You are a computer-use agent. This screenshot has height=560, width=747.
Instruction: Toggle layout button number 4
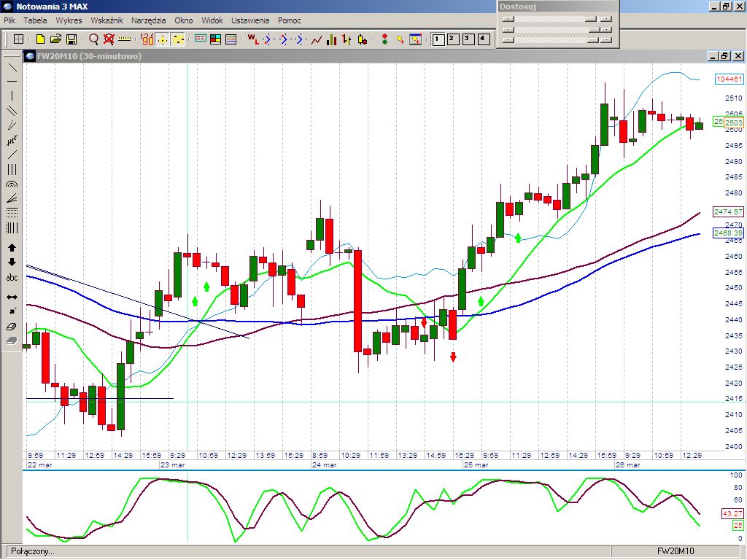point(481,39)
